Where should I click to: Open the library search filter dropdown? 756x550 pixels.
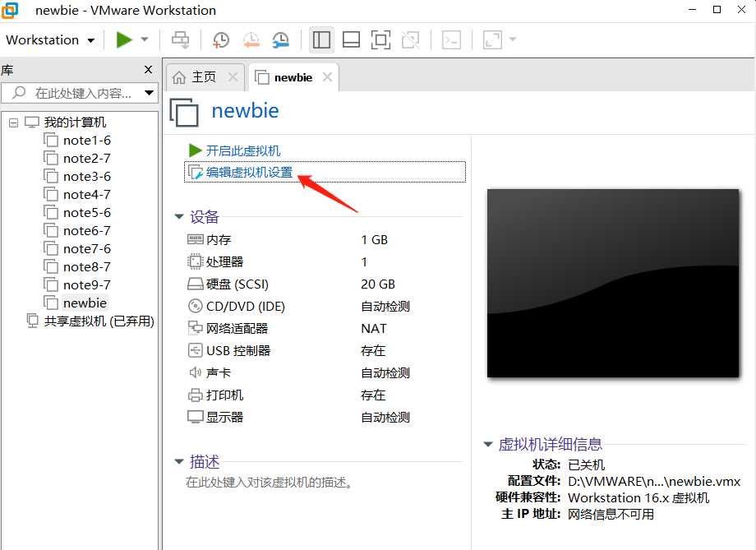point(149,93)
